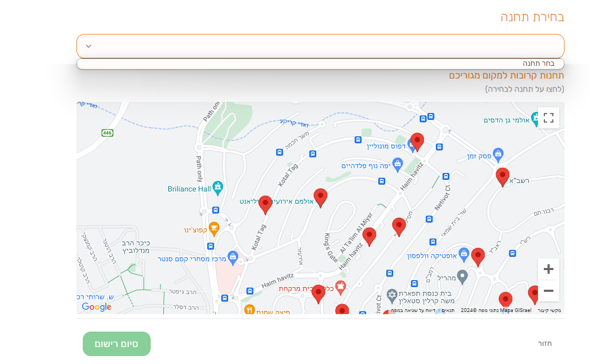Screen dimensions: 590x364
Task: Click the מהריל location pin icon
Action: point(463,277)
